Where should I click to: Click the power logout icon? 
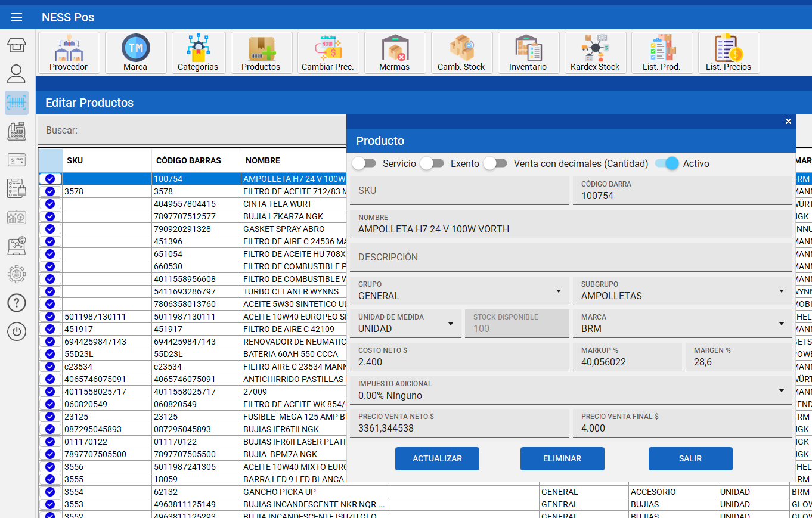click(17, 331)
